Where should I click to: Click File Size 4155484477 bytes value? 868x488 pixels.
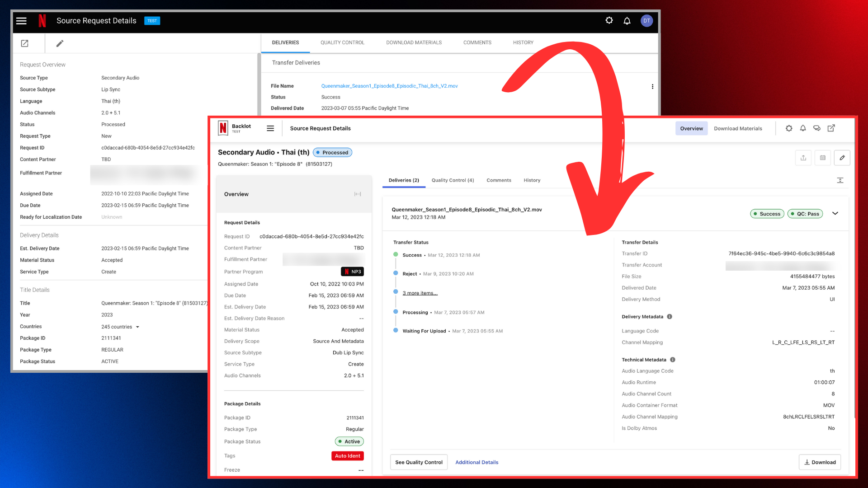(x=812, y=277)
